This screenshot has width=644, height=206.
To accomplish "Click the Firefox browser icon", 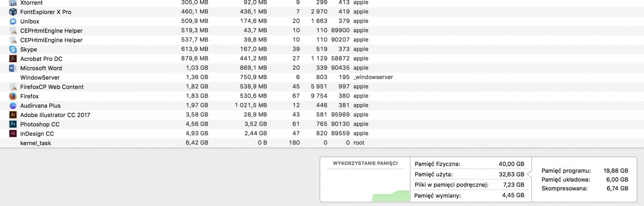I will (x=13, y=96).
